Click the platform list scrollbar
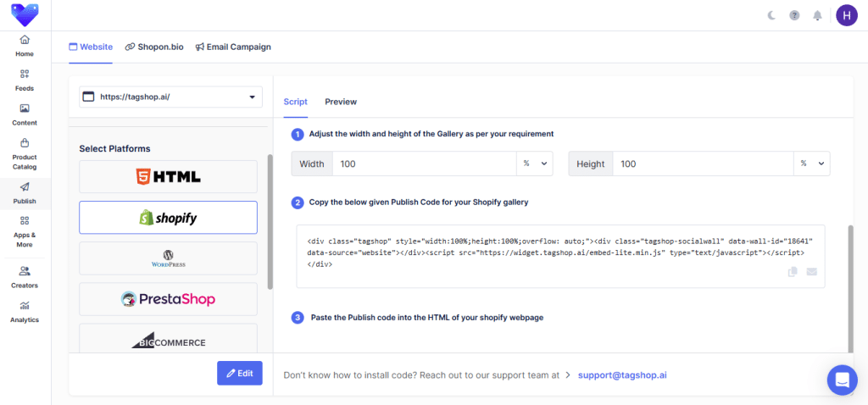The image size is (868, 405). pyautogui.click(x=270, y=220)
